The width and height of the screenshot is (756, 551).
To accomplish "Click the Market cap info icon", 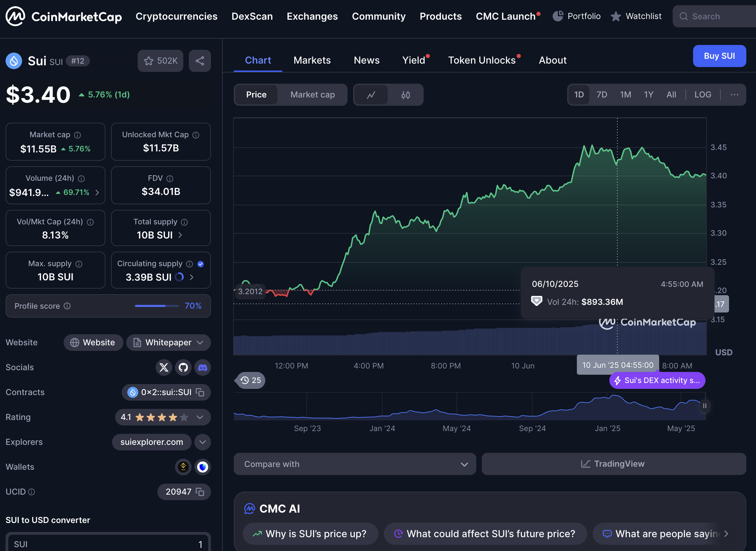I will [x=77, y=135].
